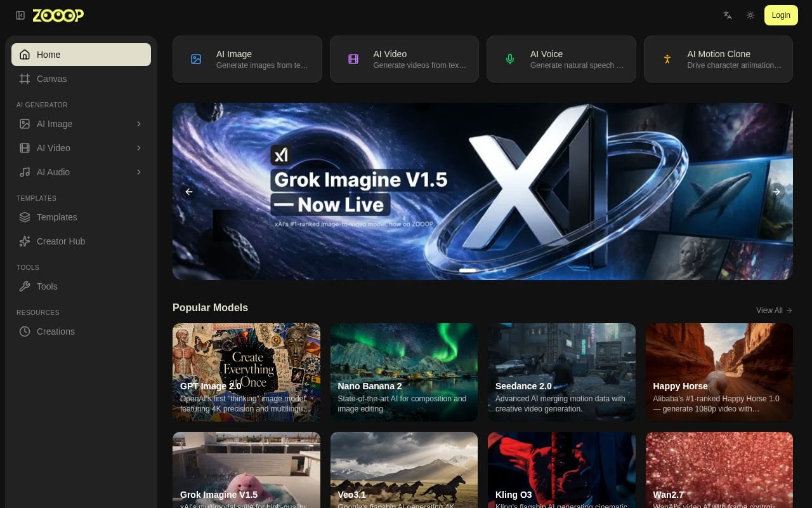Open Canvas from the sidebar
Viewport: 812px width, 508px height.
(81, 79)
